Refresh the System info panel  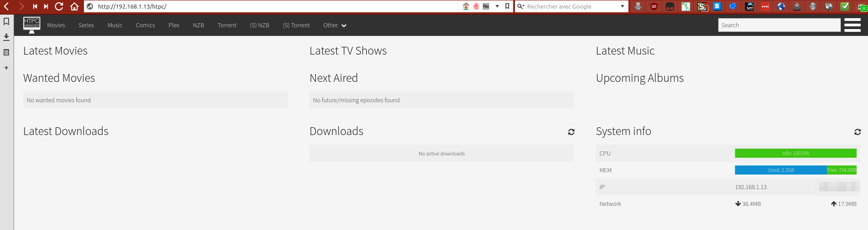(x=858, y=132)
